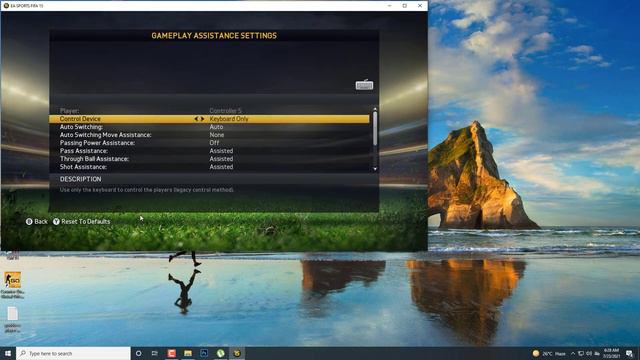Screen dimensions: 640x360
Task: Select Passing Power Assistance row
Action: click(209, 143)
